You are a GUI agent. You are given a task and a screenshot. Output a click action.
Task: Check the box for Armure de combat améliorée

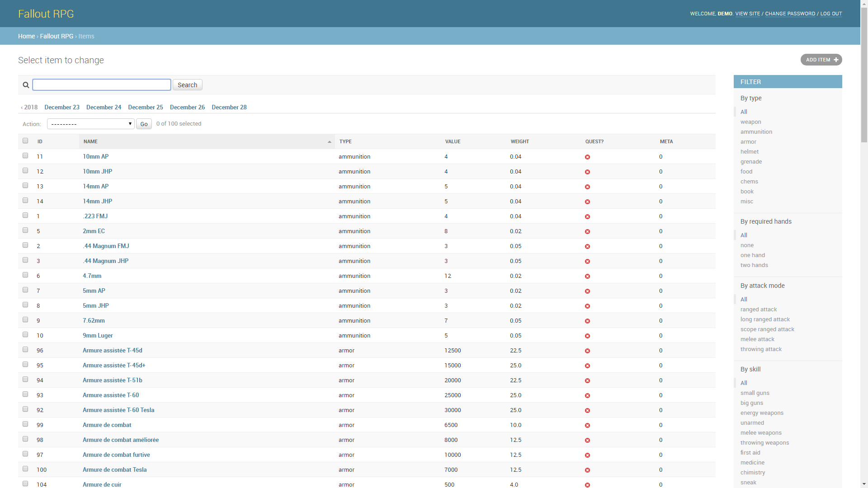tap(25, 439)
